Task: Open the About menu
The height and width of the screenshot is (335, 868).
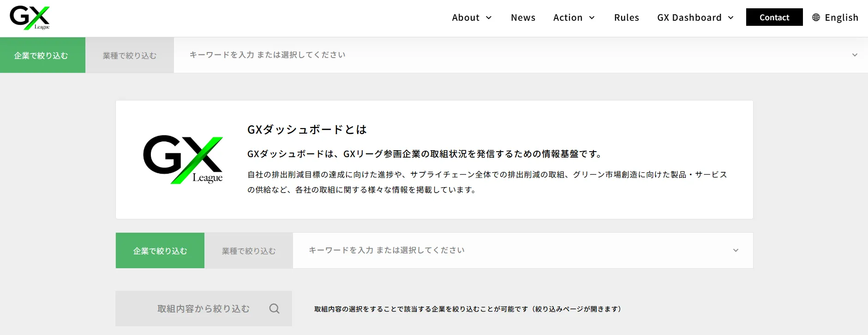Action: (472, 18)
